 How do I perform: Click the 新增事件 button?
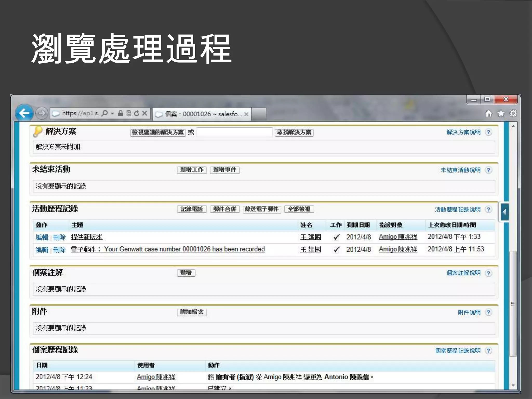tap(225, 170)
